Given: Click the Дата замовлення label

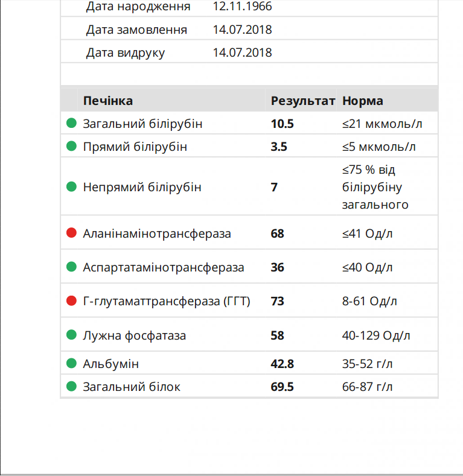Looking at the screenshot, I should click(x=136, y=30).
